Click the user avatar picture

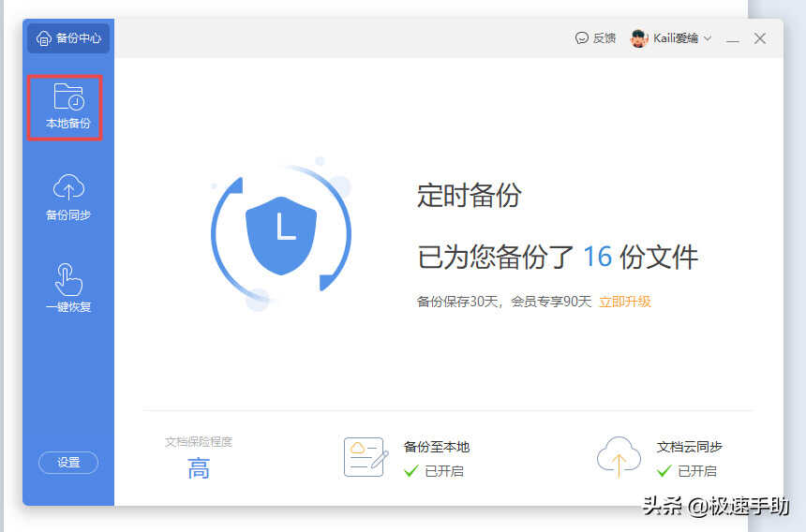[639, 38]
